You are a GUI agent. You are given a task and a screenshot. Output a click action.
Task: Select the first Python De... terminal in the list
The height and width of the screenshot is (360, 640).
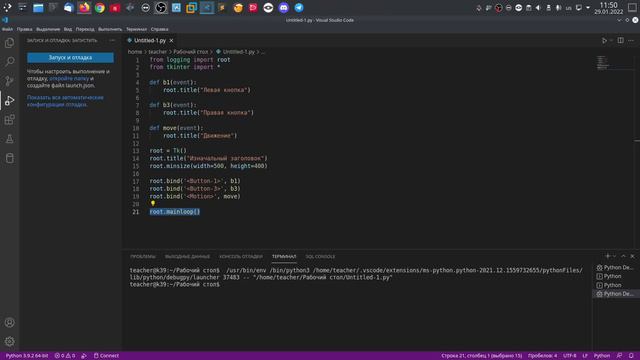(615, 267)
